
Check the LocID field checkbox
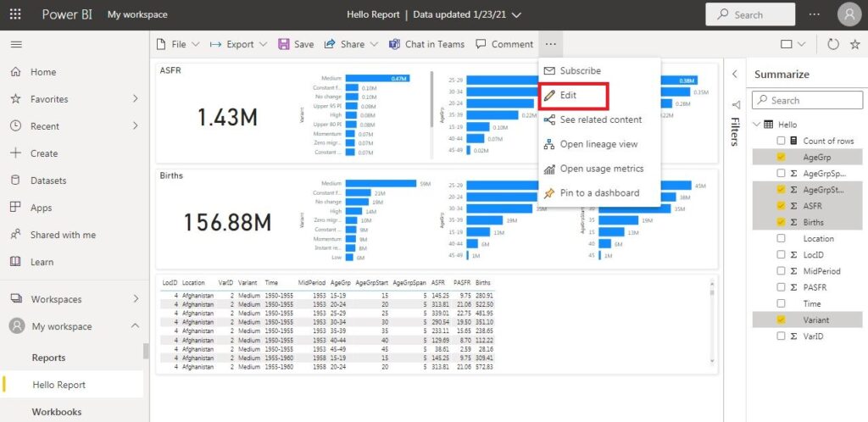[781, 254]
